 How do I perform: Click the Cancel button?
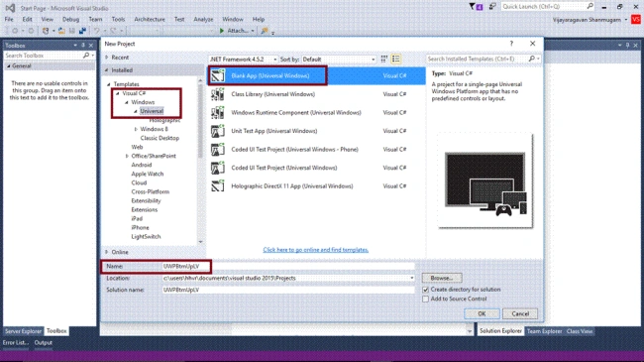(x=520, y=313)
